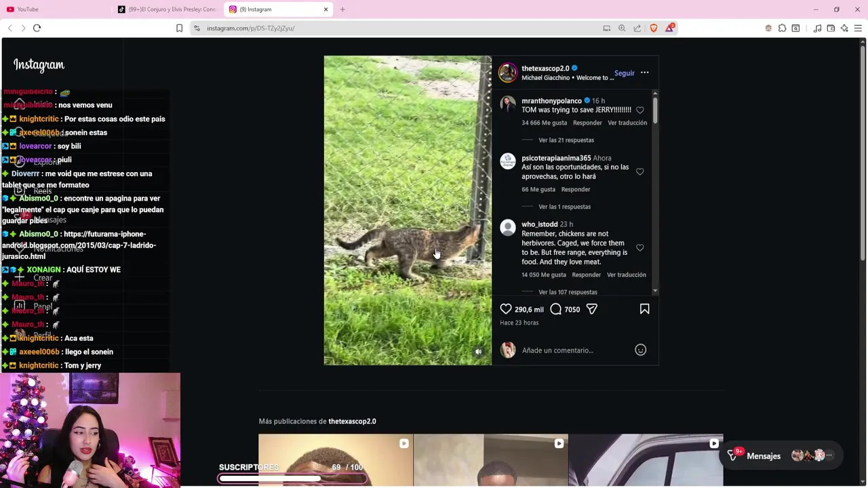Open the browser hamburger main menu
The width and height of the screenshot is (868, 488).
[858, 28]
